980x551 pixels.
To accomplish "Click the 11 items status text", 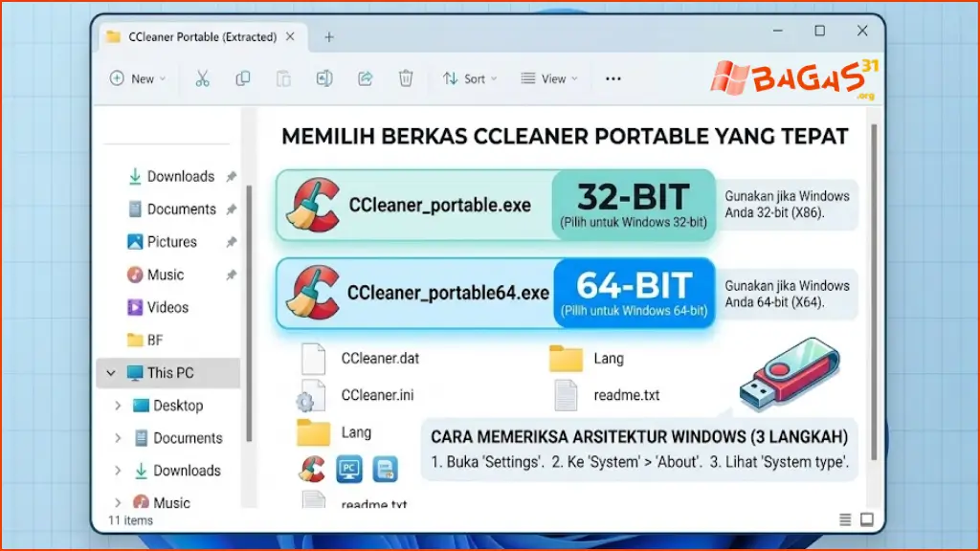I will 130,520.
